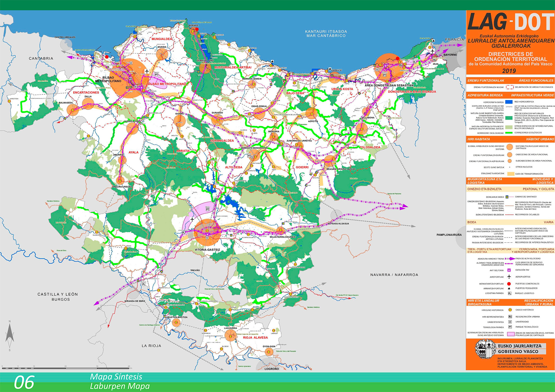Click the Ejes de Transformación orange swatch

point(511,174)
